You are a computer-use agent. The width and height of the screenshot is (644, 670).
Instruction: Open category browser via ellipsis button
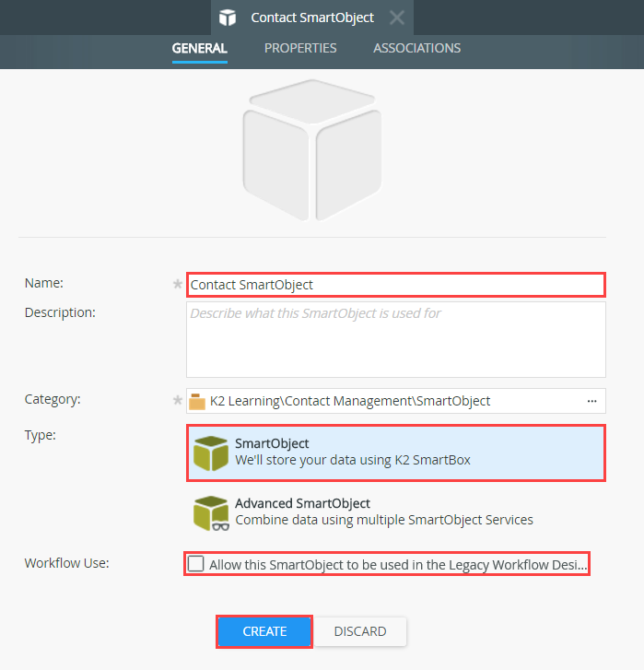[591, 401]
